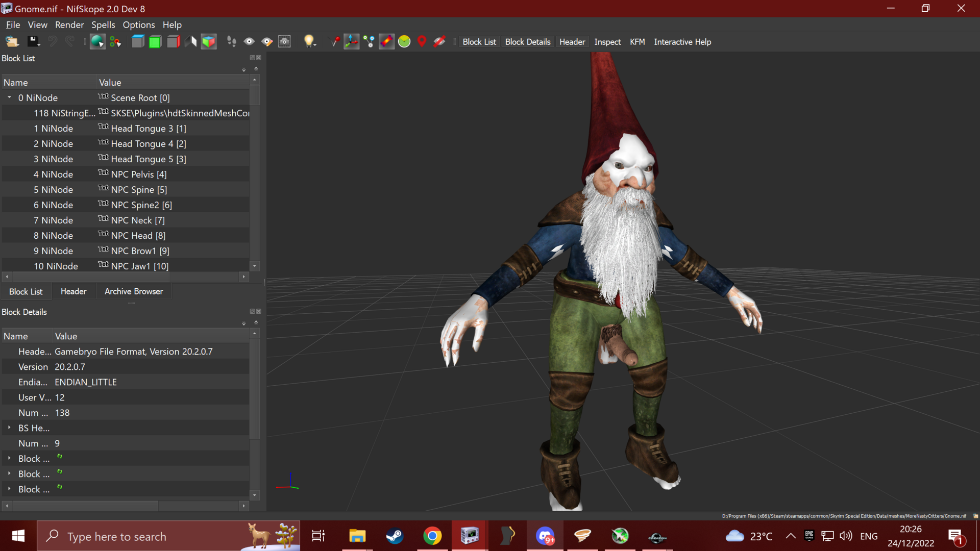The width and height of the screenshot is (980, 551).
Task: Float the Block Details panel
Action: (252, 311)
